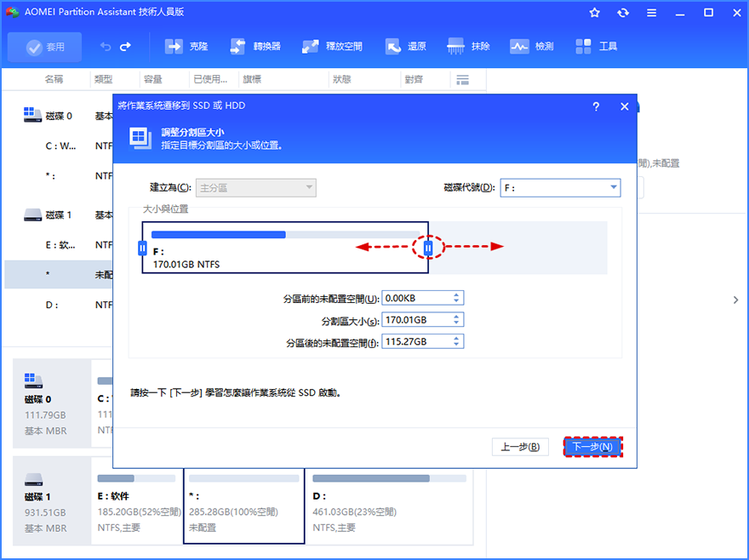The height and width of the screenshot is (560, 749).
Task: Open the 工具 tools menu
Action: [596, 46]
